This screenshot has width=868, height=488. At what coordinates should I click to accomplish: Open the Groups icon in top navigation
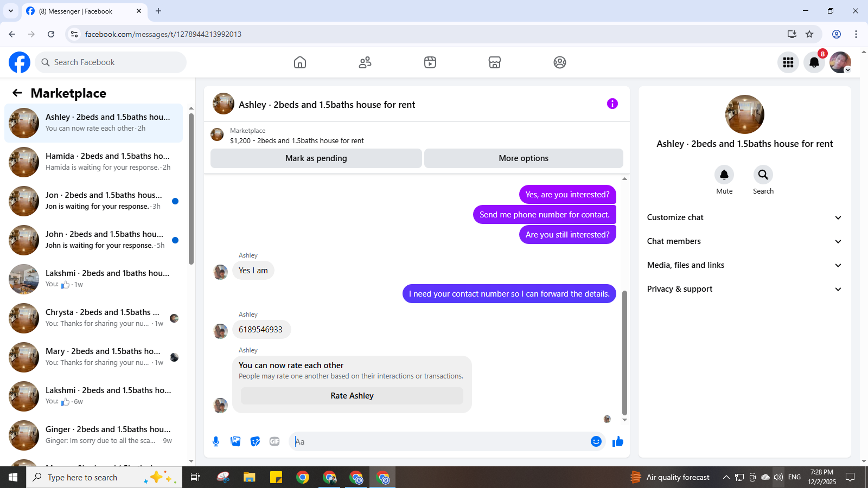560,62
